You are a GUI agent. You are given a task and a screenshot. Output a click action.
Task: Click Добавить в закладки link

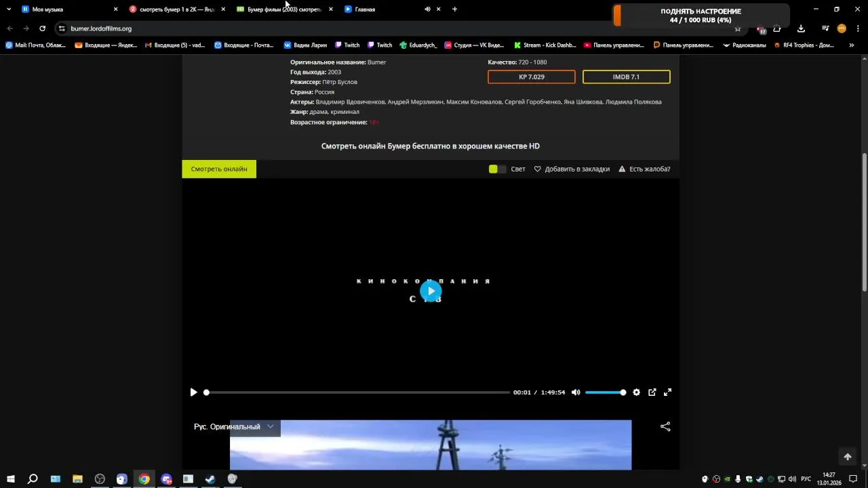coord(577,169)
